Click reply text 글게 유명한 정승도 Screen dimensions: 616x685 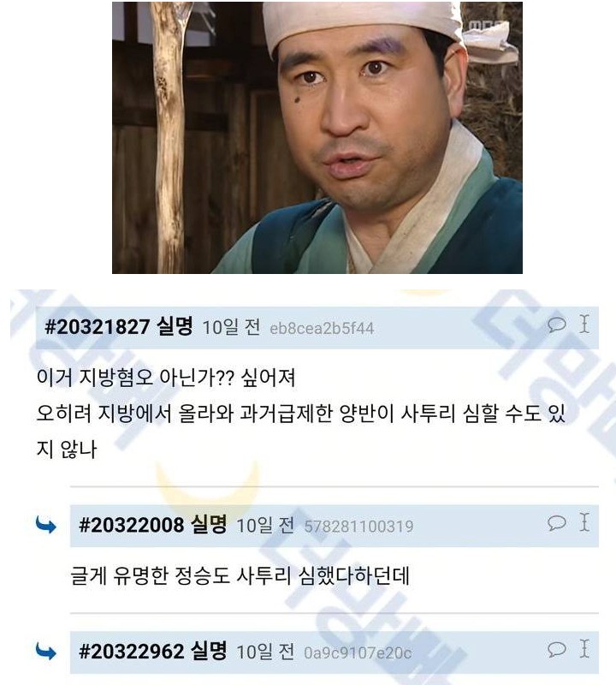[240, 575]
